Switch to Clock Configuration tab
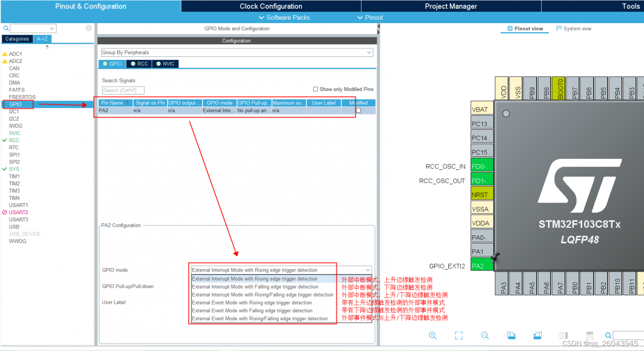This screenshot has width=644, height=351. [x=271, y=6]
